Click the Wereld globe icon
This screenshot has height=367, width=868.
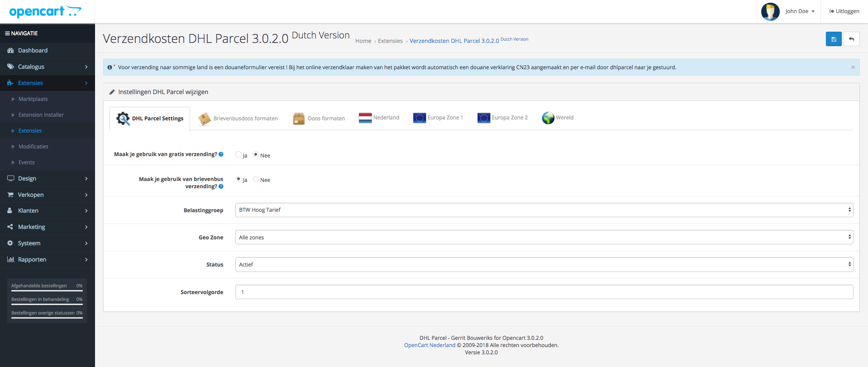(x=548, y=118)
